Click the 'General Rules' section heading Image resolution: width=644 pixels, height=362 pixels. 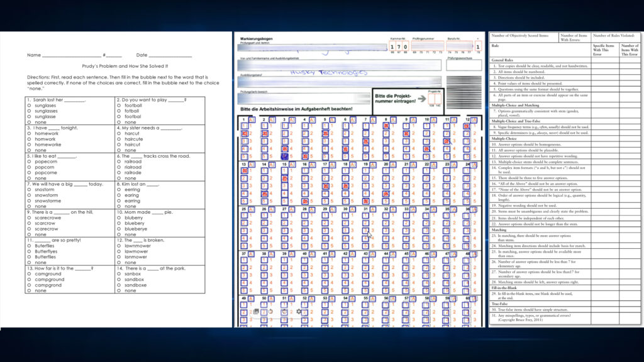502,60
